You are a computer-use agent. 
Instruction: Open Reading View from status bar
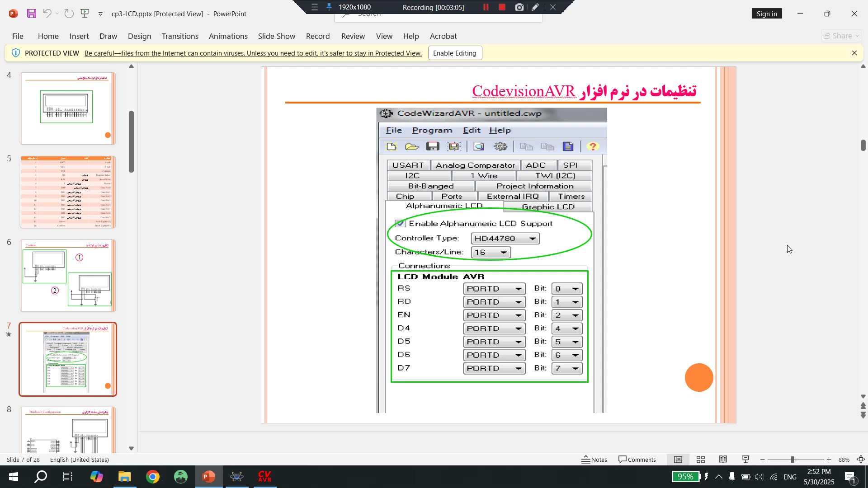click(x=723, y=460)
